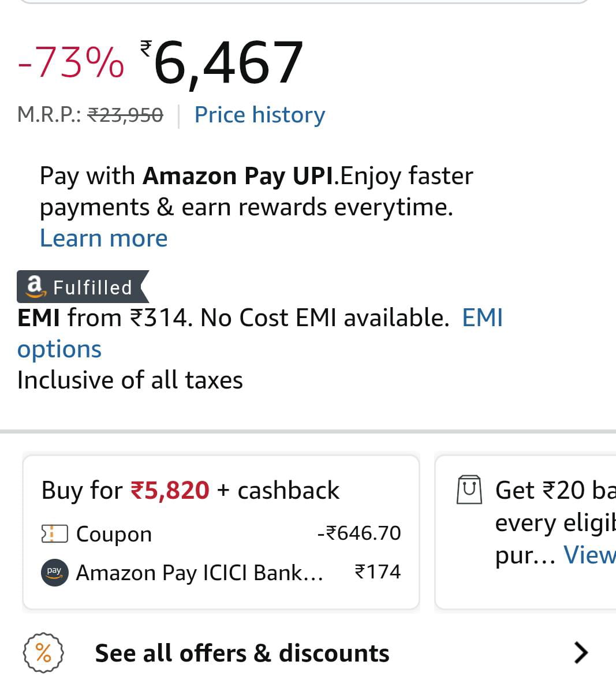Expand offers with the right chevron arrow
Screen dimensions: 616x691
[x=580, y=652]
